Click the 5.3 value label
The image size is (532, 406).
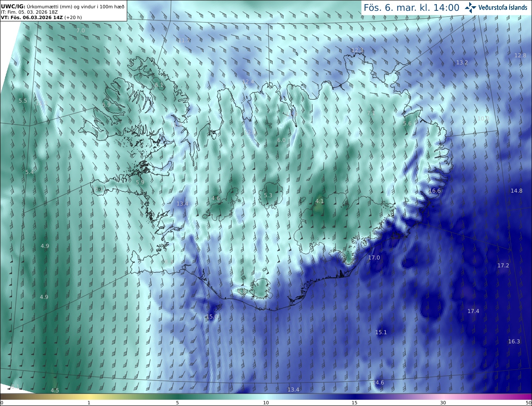pyautogui.click(x=268, y=195)
